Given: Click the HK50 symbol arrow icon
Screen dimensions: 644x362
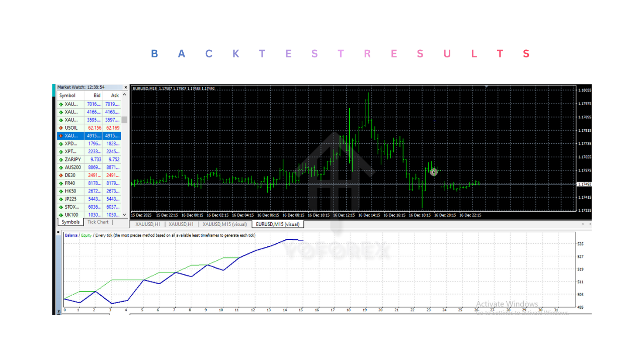Looking at the screenshot, I should click(61, 192).
